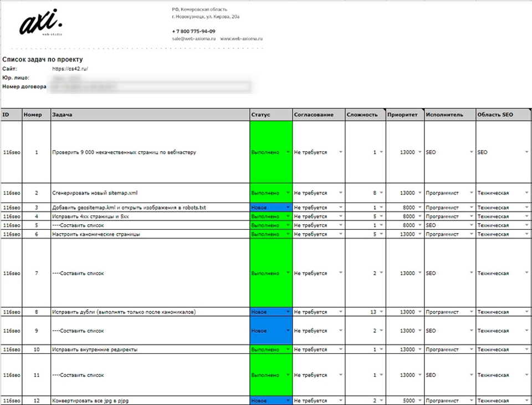Image resolution: width=532 pixels, height=405 pixels.
Task: Open priority dropdown for task 2 sitemap.xml
Action: [420, 193]
